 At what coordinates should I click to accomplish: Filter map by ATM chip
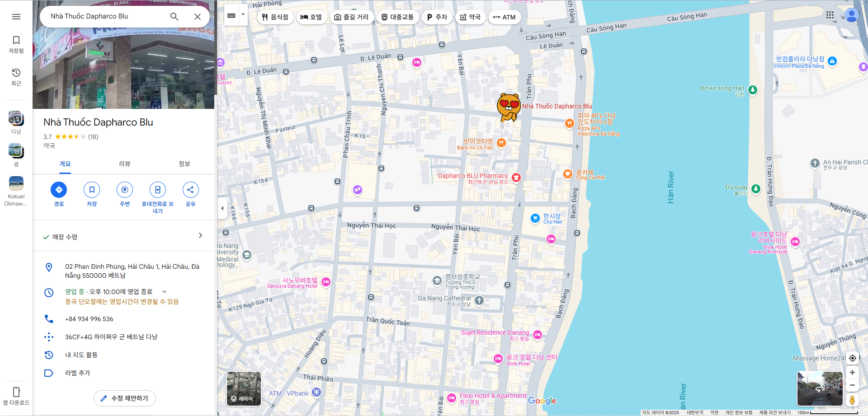coord(505,17)
